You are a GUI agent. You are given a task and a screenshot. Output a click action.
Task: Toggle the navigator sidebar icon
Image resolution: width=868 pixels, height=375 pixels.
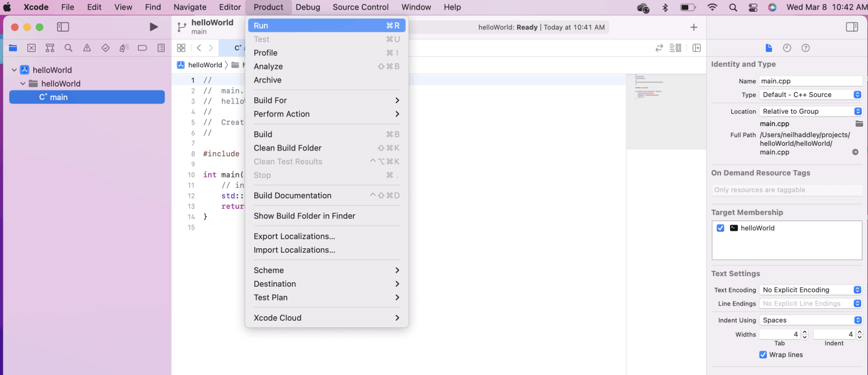click(63, 27)
